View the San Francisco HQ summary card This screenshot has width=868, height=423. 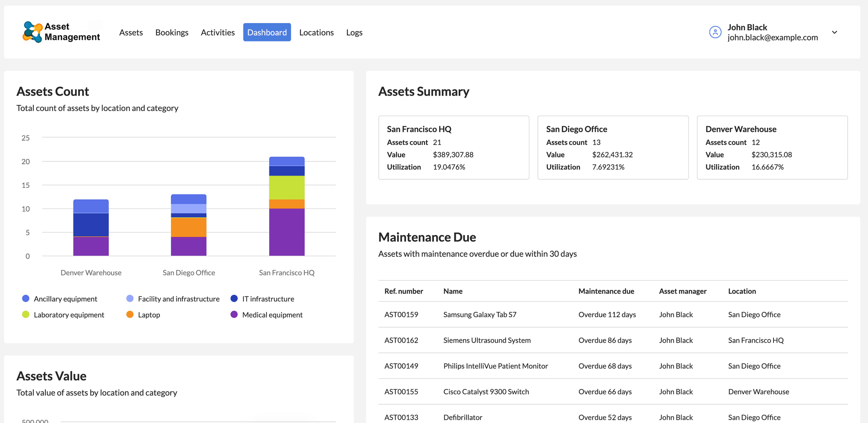click(453, 148)
